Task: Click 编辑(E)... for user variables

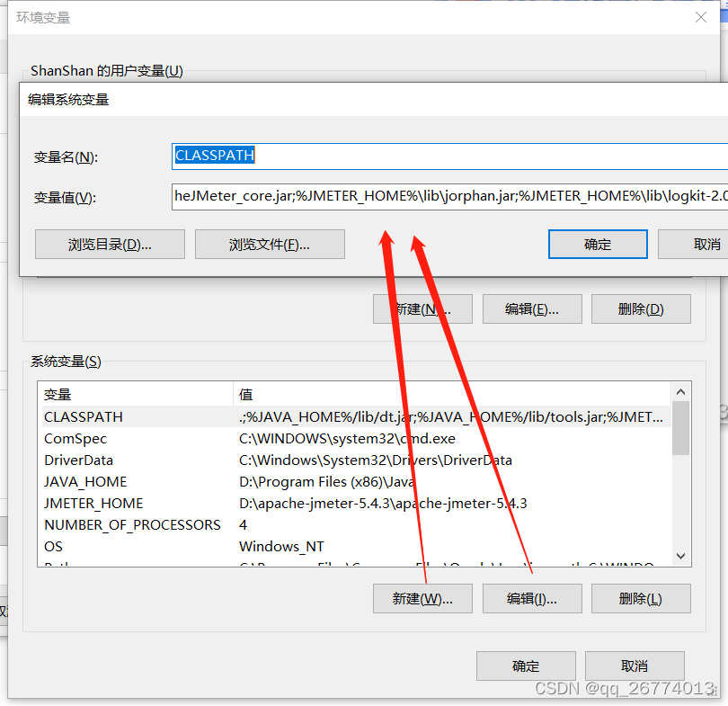Action: (x=532, y=308)
